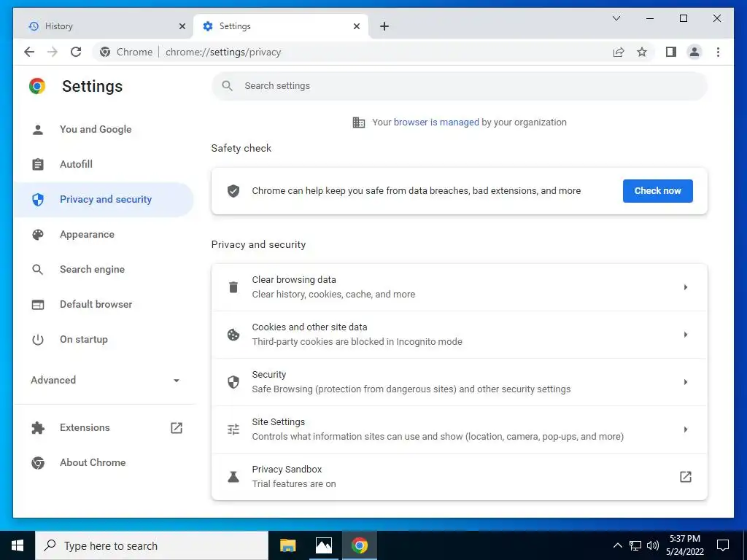The image size is (747, 560).
Task: Click the organization building icon
Action: click(359, 122)
